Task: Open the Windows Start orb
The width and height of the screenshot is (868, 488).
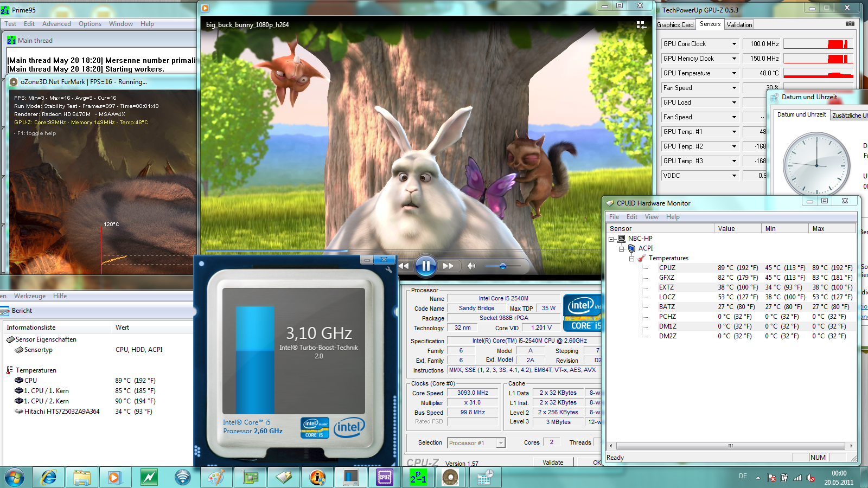Action: 15,478
